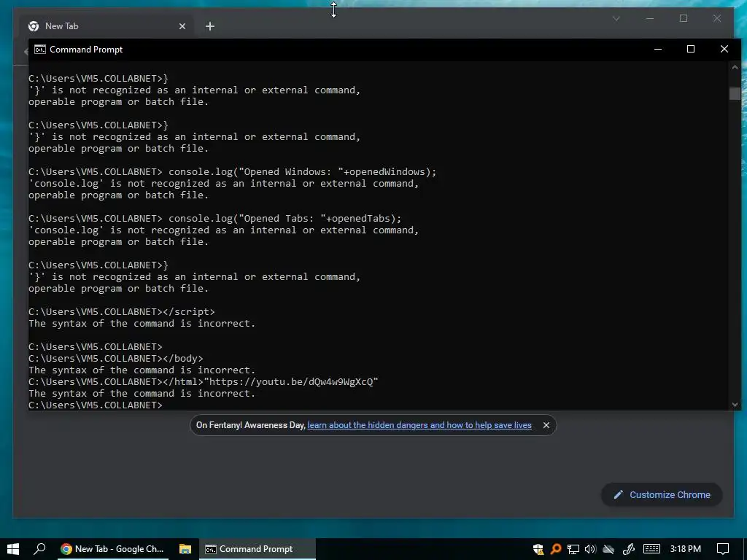Minimize the Command Prompt window
747x560 pixels.
coord(658,49)
